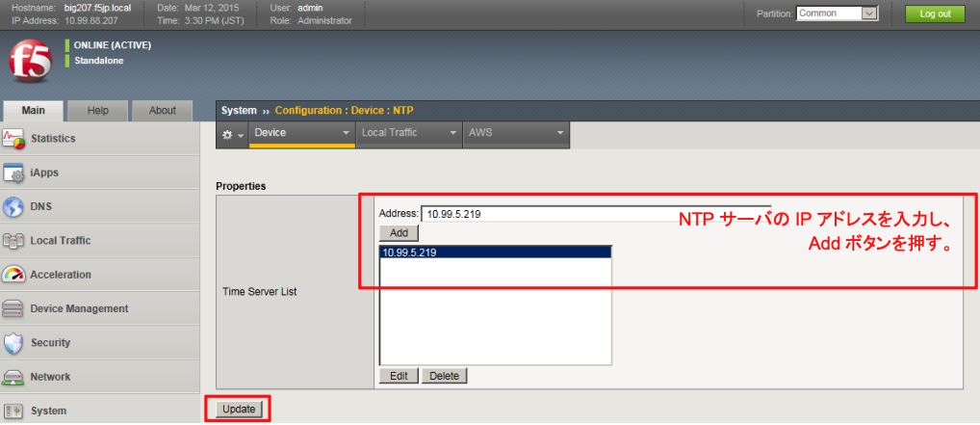Image resolution: width=980 pixels, height=425 pixels.
Task: Open the Security sidebar section
Action: click(100, 343)
